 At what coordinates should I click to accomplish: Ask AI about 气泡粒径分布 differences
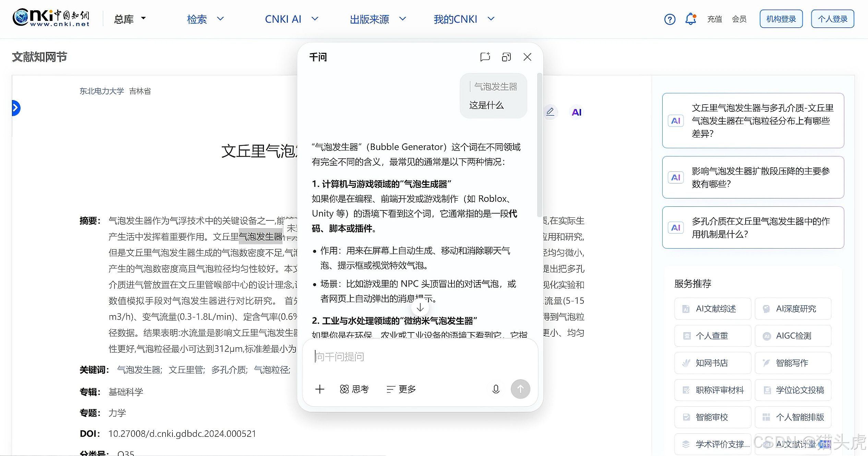pos(753,121)
